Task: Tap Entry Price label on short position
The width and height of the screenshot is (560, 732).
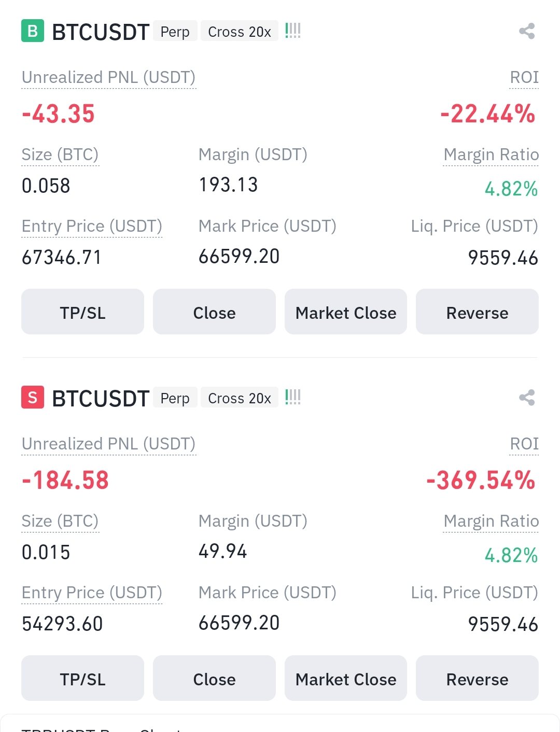Action: [92, 593]
